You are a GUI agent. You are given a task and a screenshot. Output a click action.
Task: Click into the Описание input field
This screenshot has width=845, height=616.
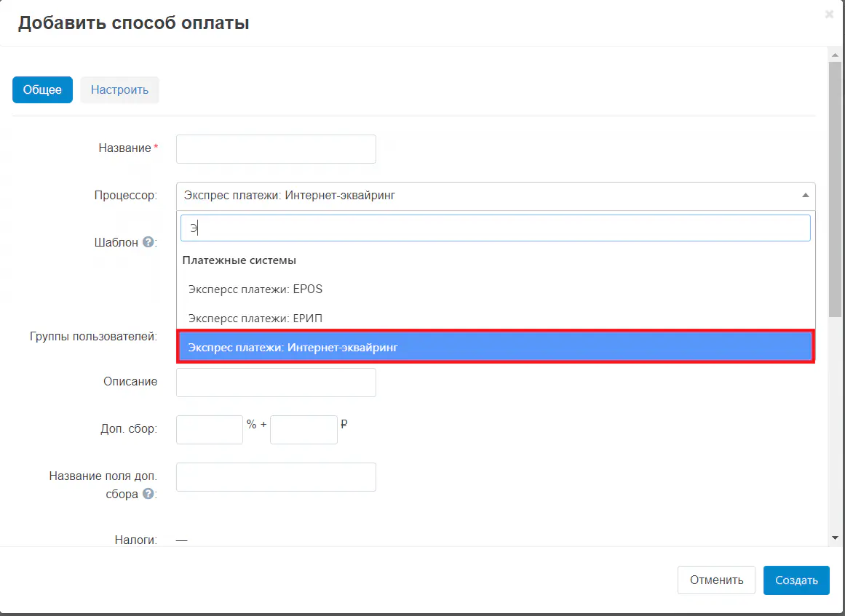point(276,383)
